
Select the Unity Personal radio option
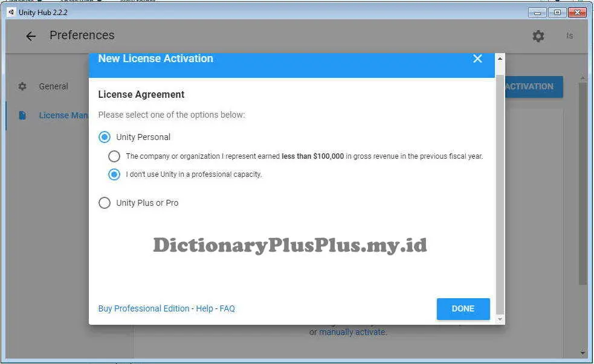pyautogui.click(x=105, y=137)
